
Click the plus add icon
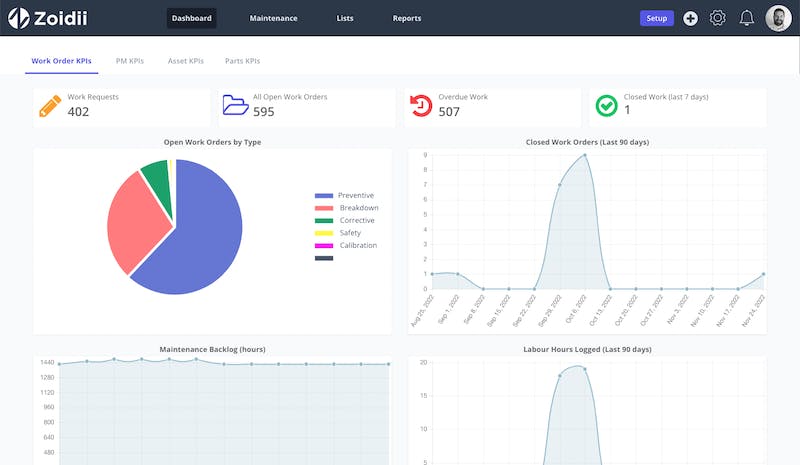point(690,18)
